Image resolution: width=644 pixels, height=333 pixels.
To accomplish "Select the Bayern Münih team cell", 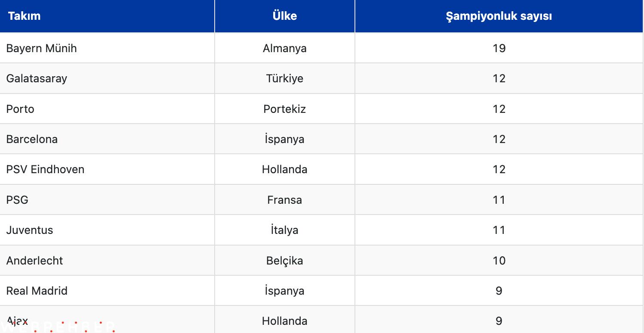I will (x=107, y=48).
